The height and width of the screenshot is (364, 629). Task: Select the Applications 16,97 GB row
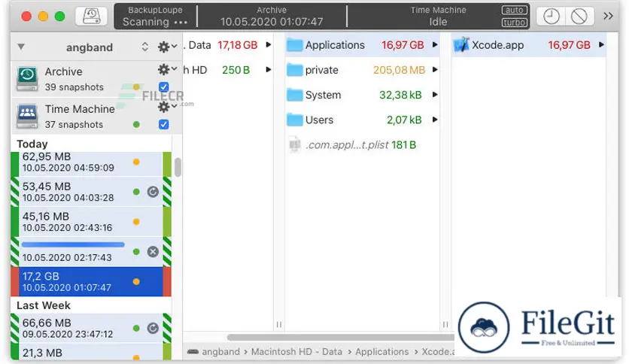coord(363,45)
